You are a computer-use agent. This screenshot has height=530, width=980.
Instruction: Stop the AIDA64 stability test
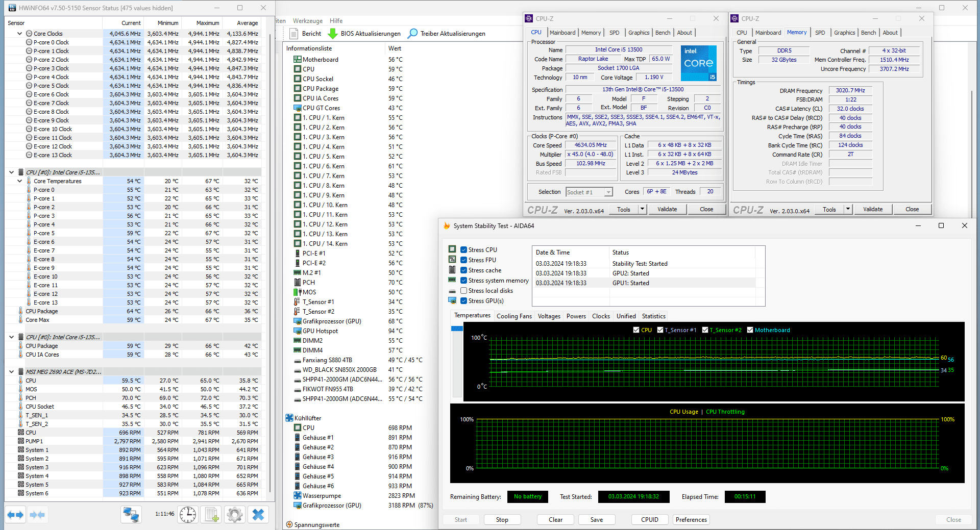point(502,520)
